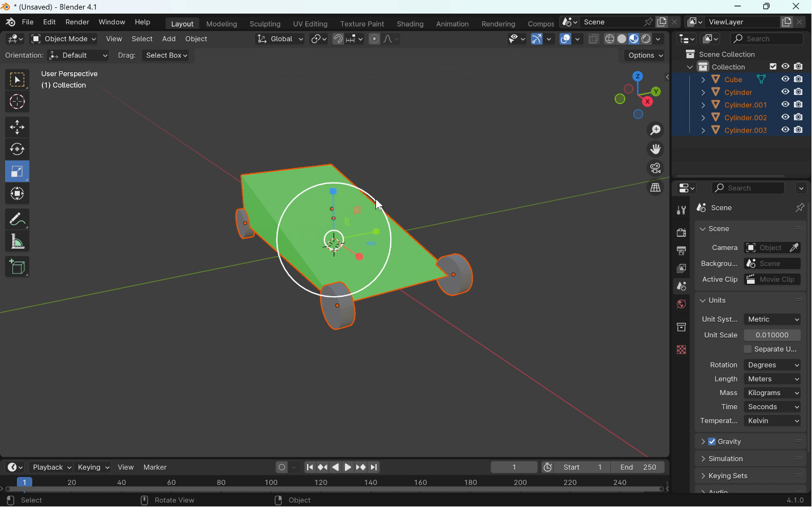This screenshot has width=812, height=507.
Task: Click the Unit Scale value field
Action: 773,336
